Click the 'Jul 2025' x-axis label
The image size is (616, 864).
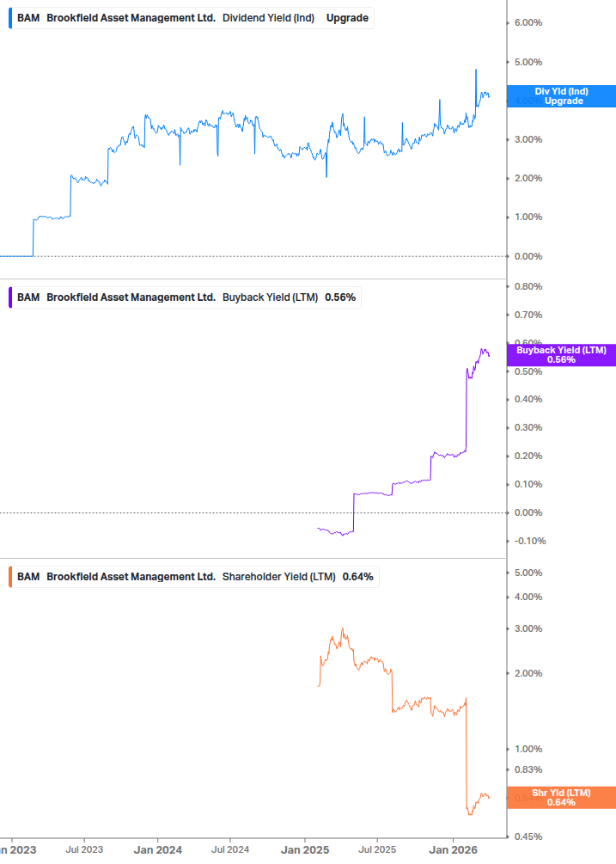tap(377, 850)
